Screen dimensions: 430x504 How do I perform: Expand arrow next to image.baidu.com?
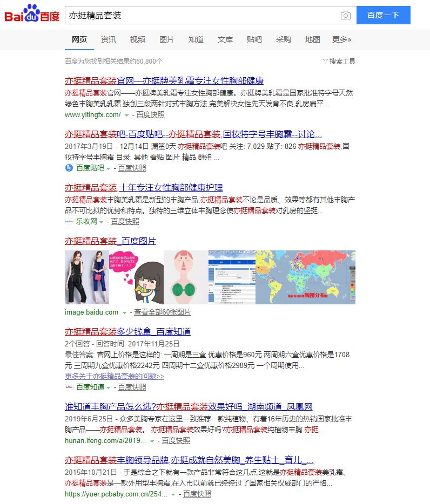pyautogui.click(x=124, y=312)
